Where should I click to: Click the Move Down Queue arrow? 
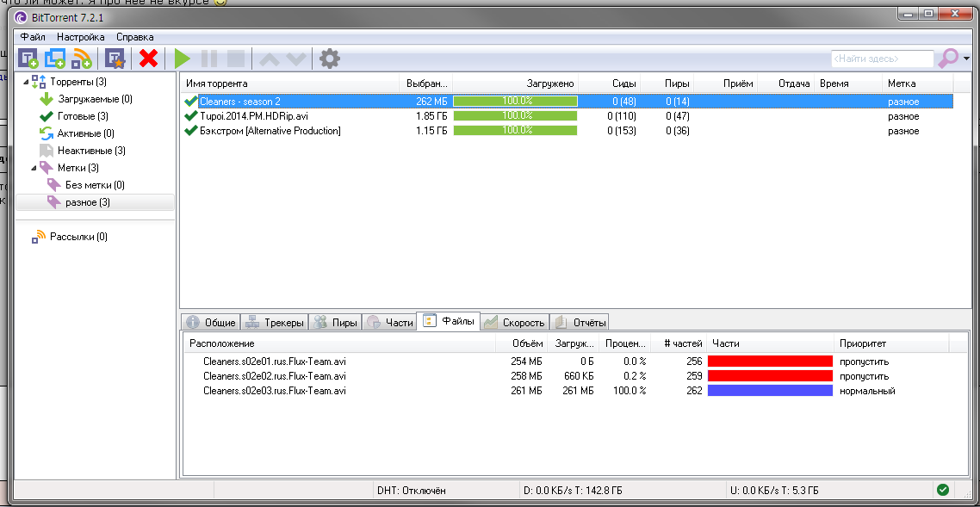[295, 59]
